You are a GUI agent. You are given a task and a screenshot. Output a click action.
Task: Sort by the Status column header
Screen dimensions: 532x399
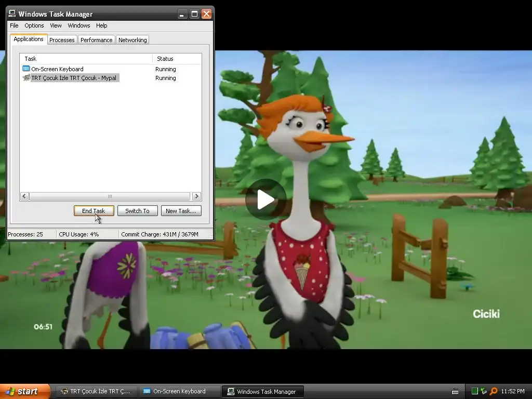tap(177, 59)
